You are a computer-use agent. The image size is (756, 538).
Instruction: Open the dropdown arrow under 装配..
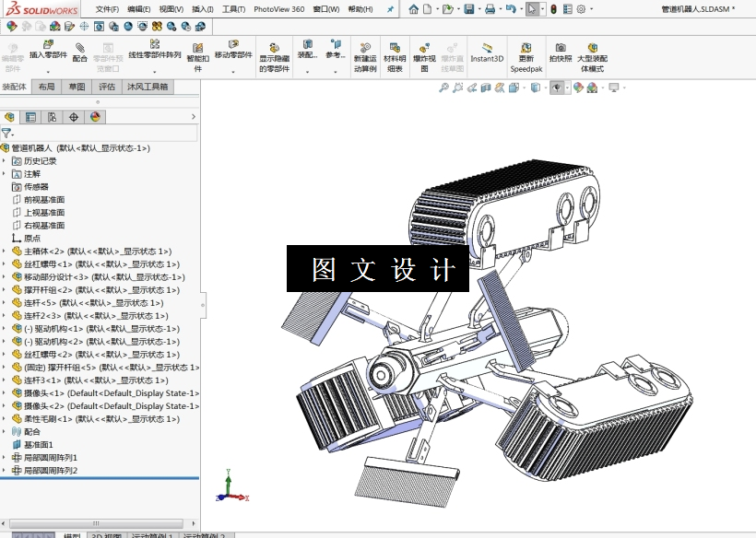pos(307,72)
